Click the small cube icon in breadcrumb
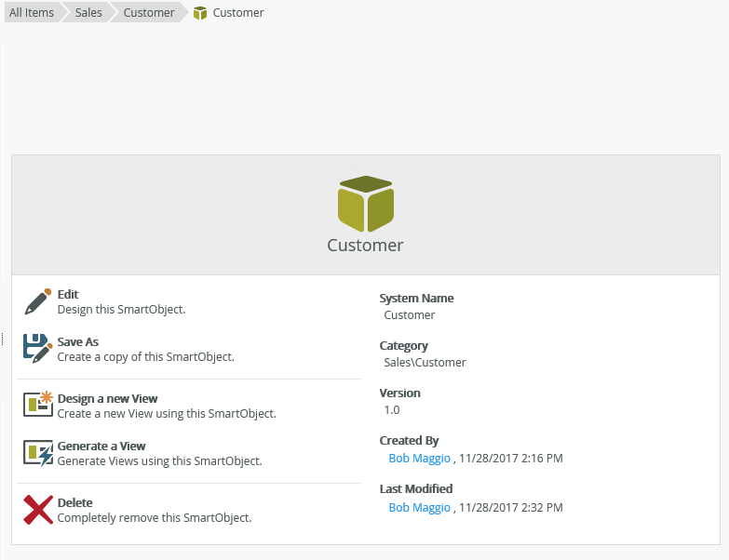729x560 pixels. (x=200, y=13)
